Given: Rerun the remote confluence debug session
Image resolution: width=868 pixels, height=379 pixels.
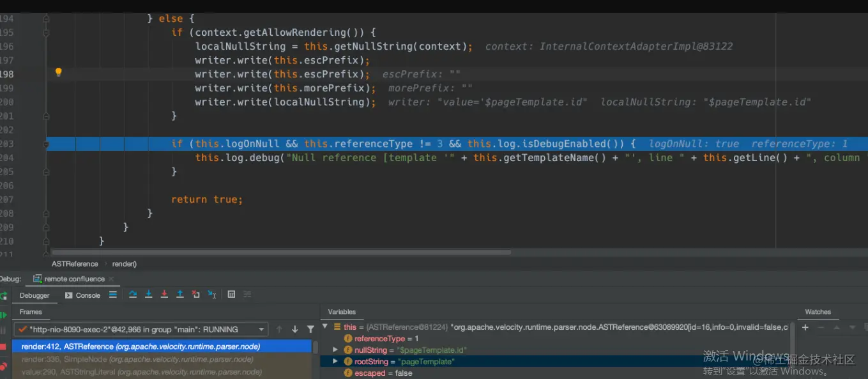Looking at the screenshot, I should coord(3,296).
